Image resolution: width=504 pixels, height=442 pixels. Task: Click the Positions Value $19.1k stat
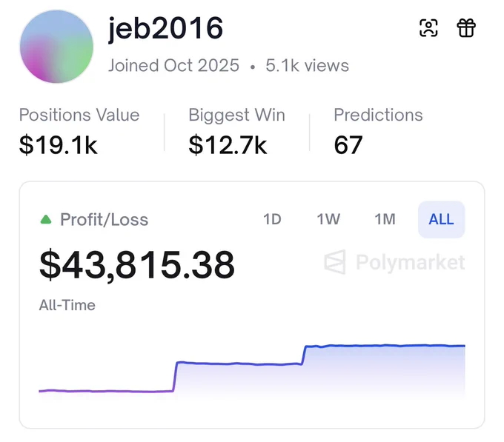pos(79,131)
